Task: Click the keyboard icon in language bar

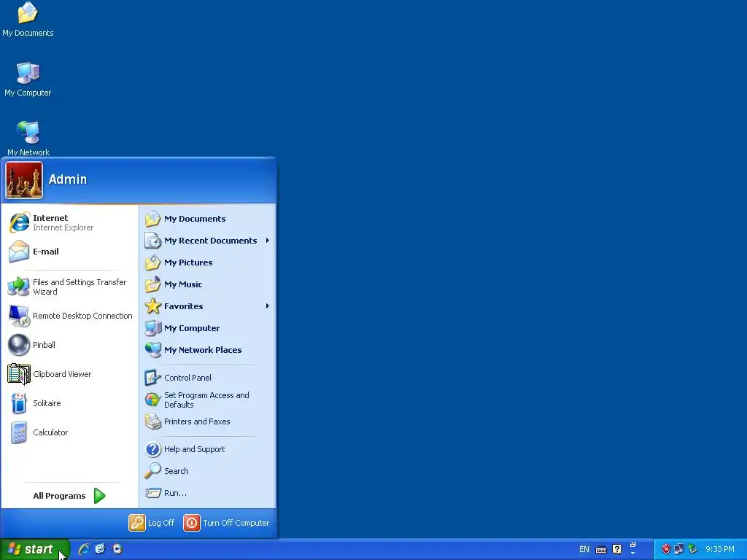Action: tap(601, 550)
